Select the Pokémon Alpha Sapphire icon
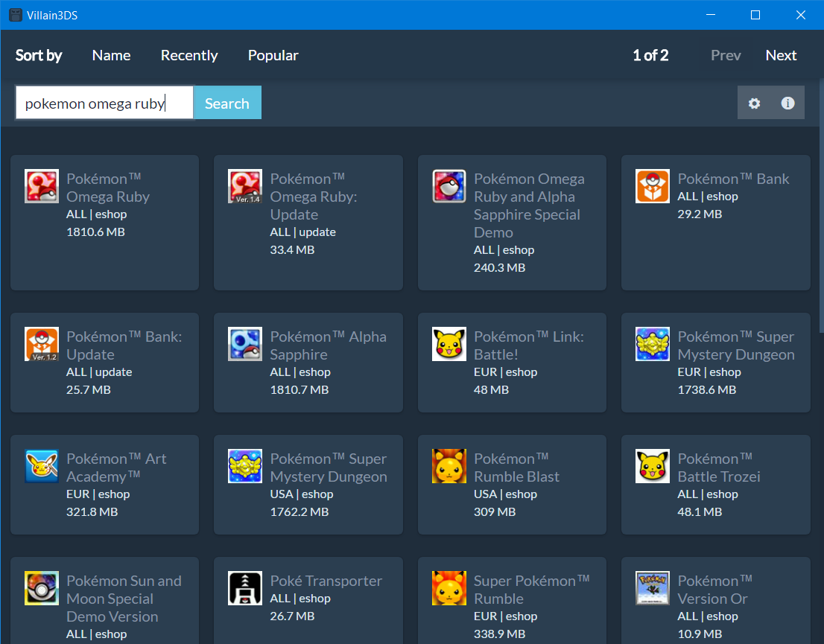The width and height of the screenshot is (824, 644). 245,344
